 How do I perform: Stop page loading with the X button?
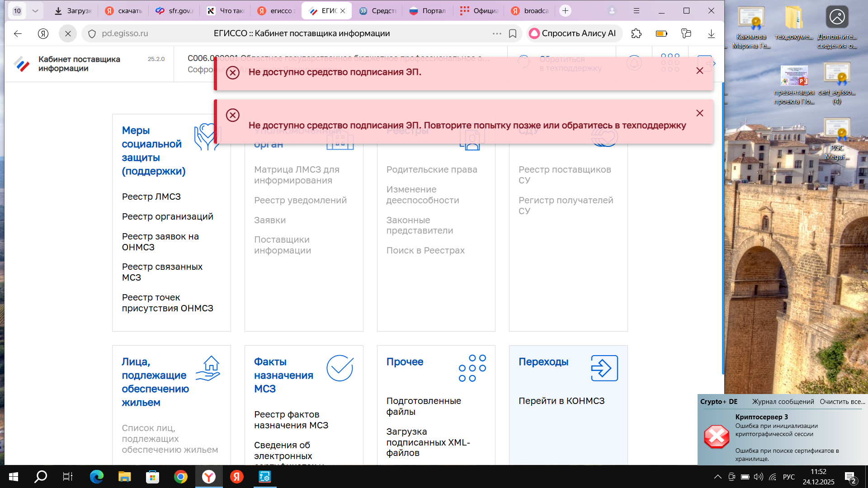click(68, 33)
